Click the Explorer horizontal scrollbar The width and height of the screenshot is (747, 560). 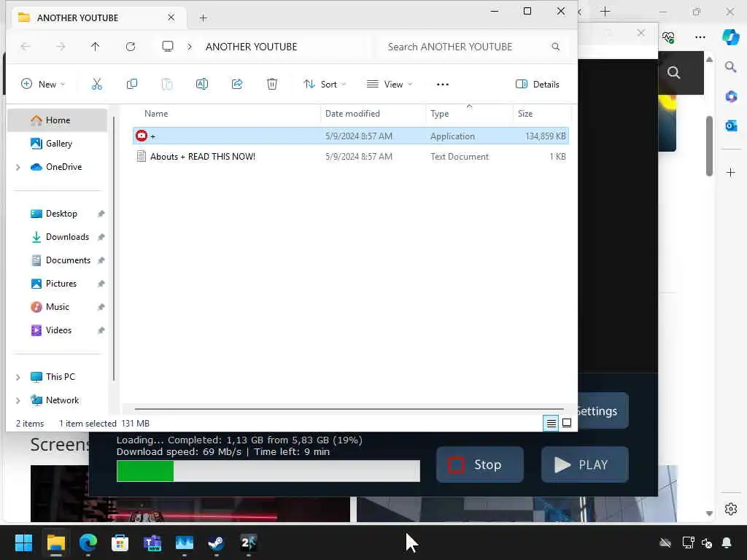(349, 408)
